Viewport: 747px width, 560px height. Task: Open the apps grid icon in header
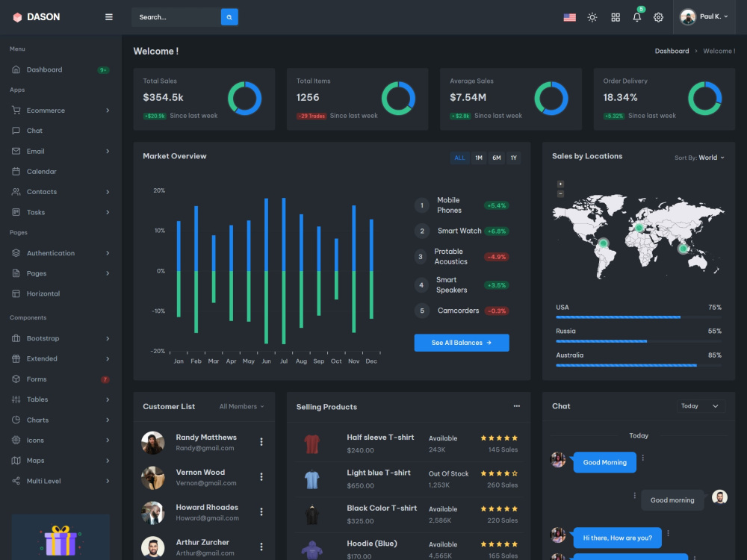click(x=616, y=17)
